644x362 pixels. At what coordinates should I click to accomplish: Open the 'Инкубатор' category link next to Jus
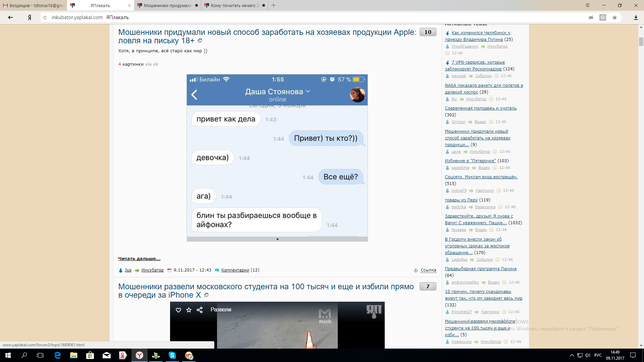(152, 270)
